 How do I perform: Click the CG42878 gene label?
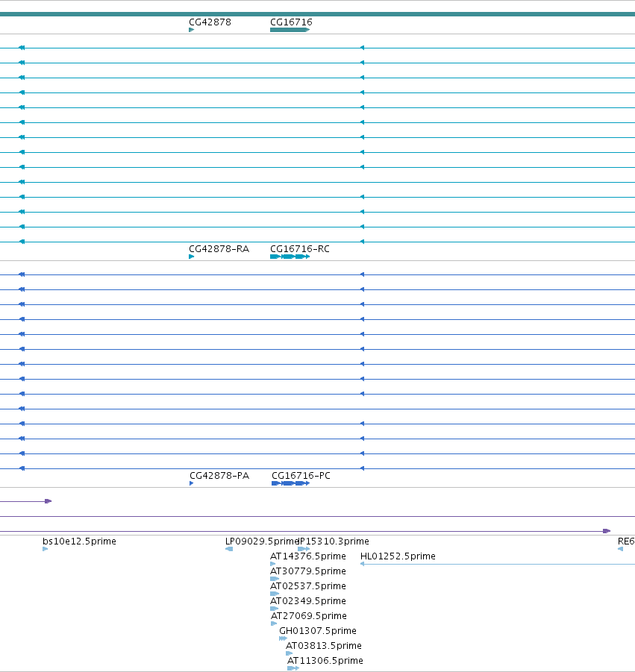[210, 22]
